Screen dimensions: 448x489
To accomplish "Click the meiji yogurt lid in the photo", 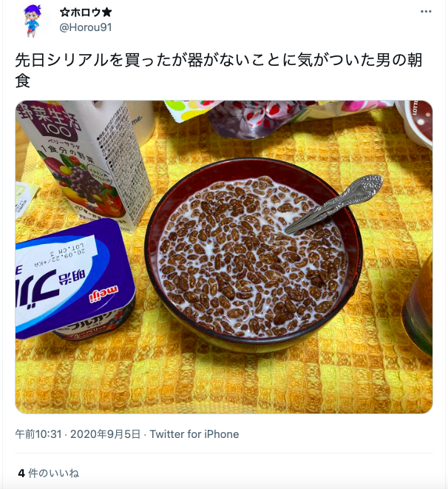I will (74, 277).
